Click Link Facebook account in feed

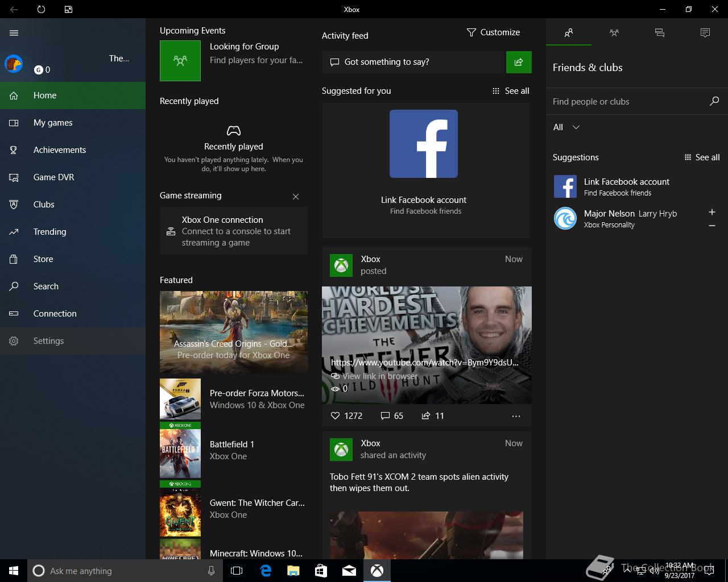pyautogui.click(x=424, y=200)
